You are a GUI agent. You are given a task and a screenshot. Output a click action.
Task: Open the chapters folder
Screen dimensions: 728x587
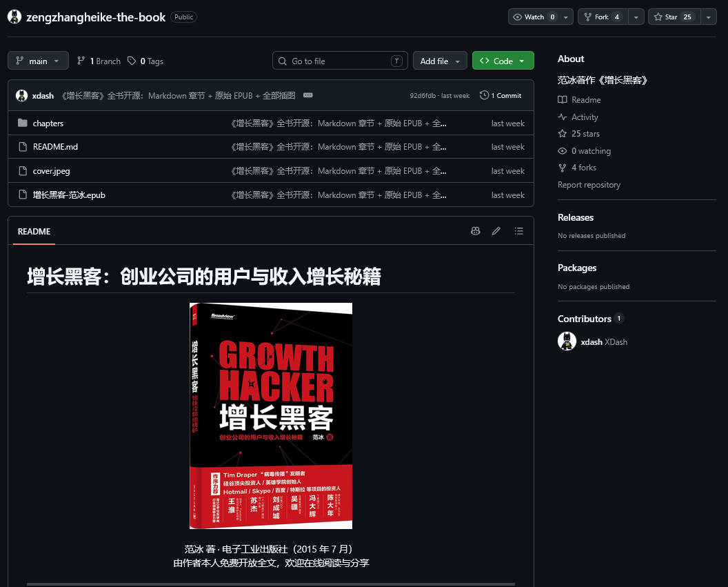point(48,123)
